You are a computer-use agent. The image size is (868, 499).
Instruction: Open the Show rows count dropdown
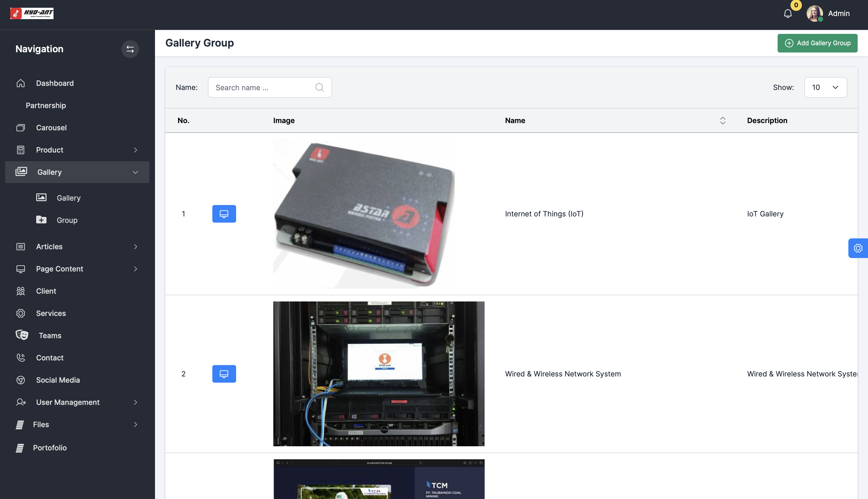tap(826, 87)
